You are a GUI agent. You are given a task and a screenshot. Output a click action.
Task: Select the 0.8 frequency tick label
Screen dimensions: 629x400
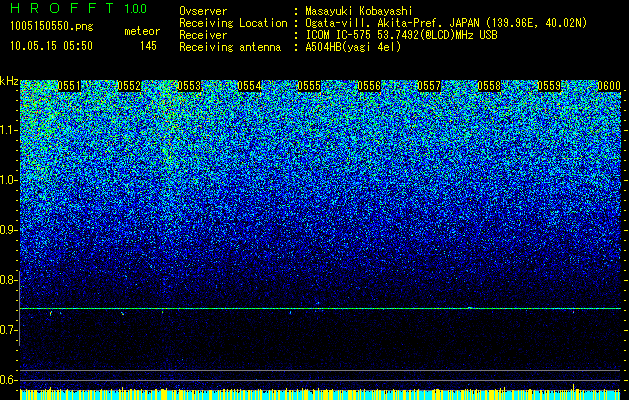tap(8, 280)
